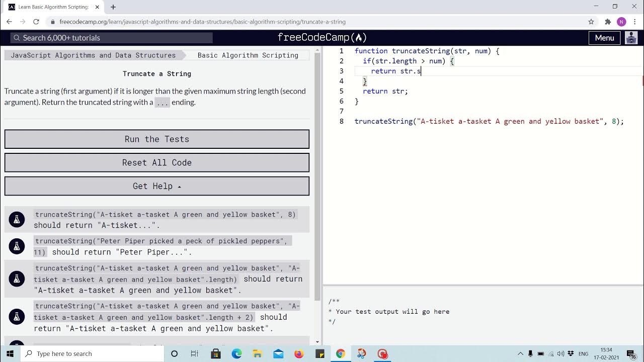Place cursor after 'return str.s' on line 3
The height and width of the screenshot is (362, 644).
421,71
